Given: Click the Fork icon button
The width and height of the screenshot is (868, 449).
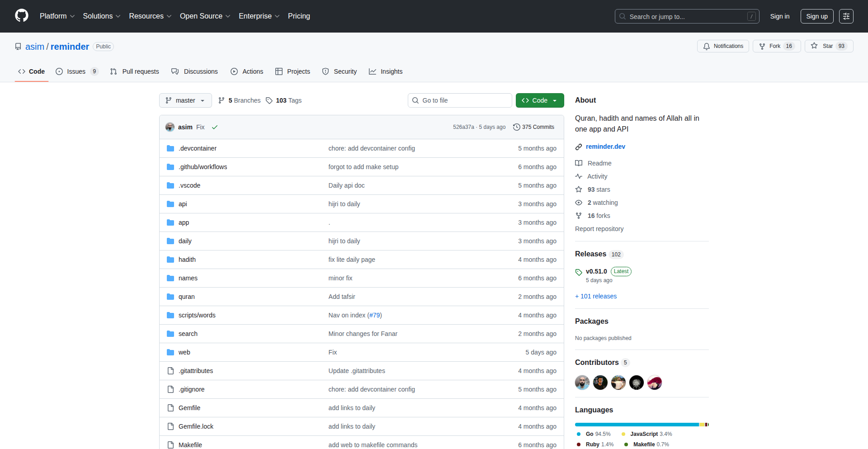Looking at the screenshot, I should click(x=762, y=46).
